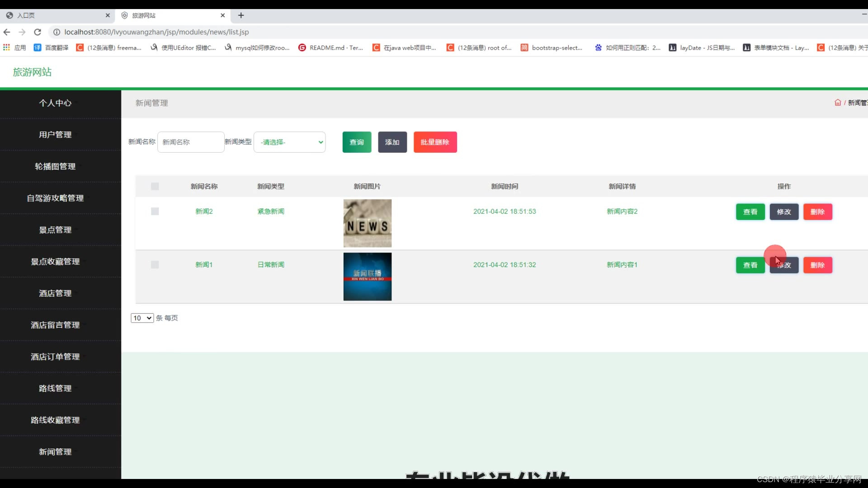The height and width of the screenshot is (488, 868).
Task: Switch to the 入口页 browser tab
Action: [45, 15]
